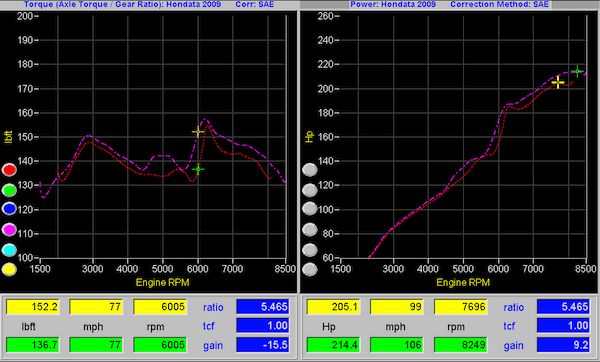Select the torque tcf field showing 1.00
600x362 pixels.
point(262,326)
